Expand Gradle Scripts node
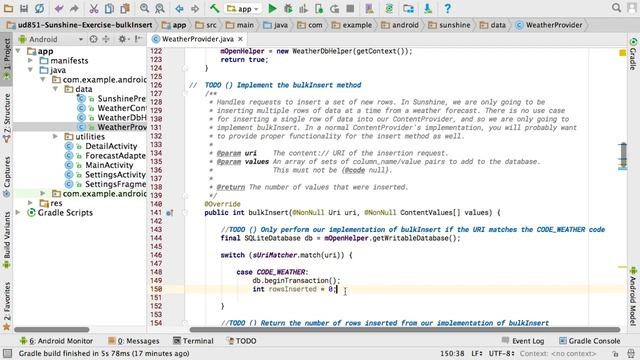The width and height of the screenshot is (640, 360). [x=18, y=212]
